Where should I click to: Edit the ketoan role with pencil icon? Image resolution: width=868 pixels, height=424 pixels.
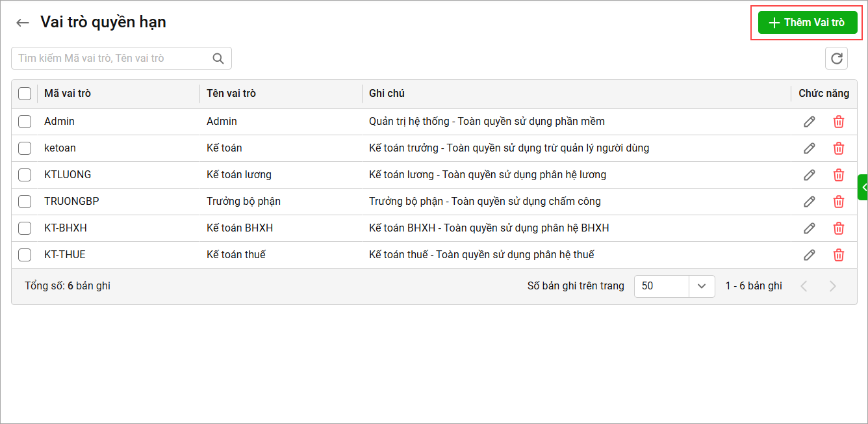pyautogui.click(x=810, y=148)
